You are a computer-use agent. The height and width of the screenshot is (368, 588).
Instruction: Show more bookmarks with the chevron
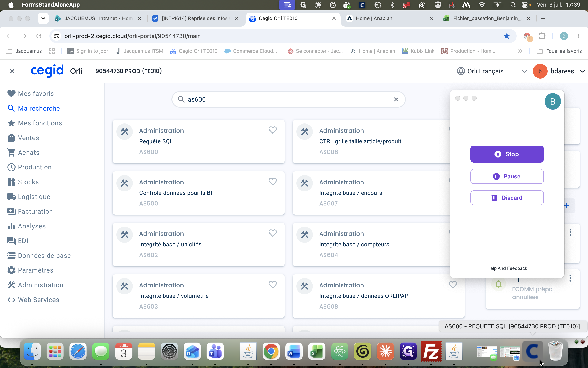click(x=520, y=51)
